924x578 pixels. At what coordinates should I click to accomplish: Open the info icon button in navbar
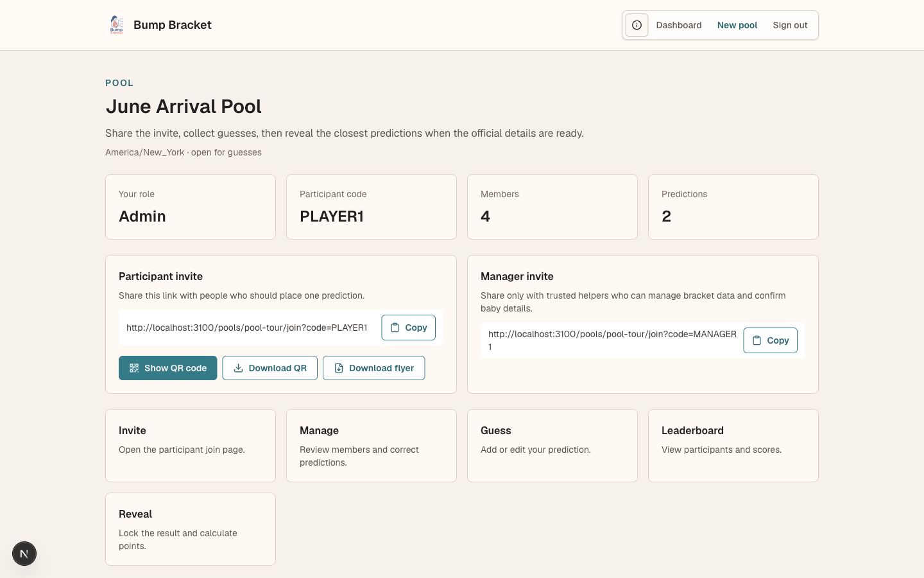tap(637, 25)
